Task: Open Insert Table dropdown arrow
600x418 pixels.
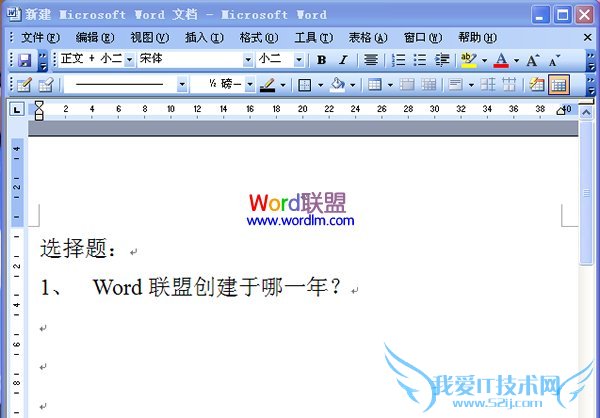Action: tap(390, 85)
